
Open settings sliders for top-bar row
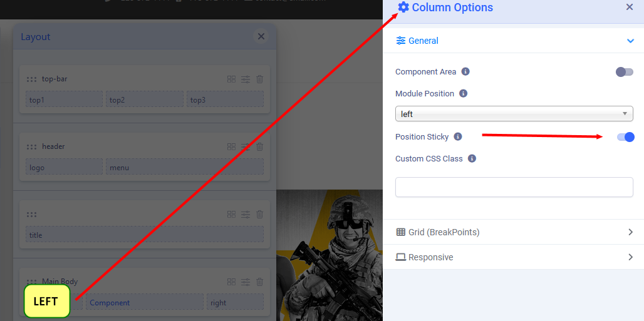[x=246, y=79]
